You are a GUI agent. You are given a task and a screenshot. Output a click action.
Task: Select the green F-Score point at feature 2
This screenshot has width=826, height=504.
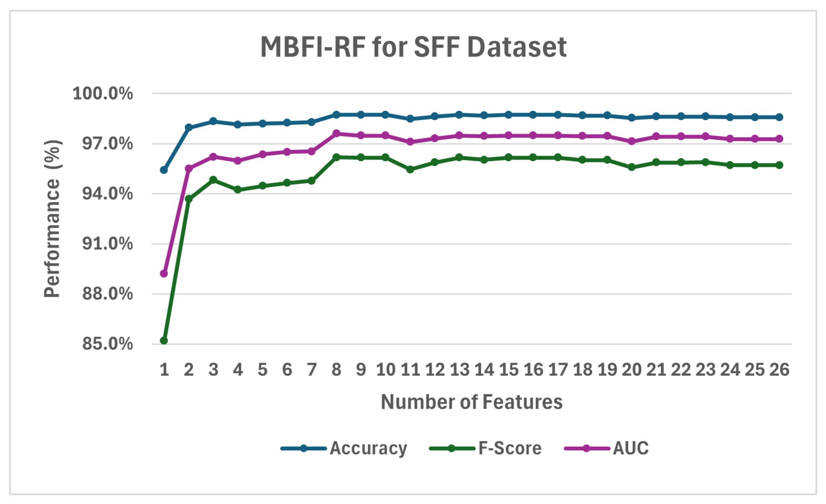click(189, 199)
